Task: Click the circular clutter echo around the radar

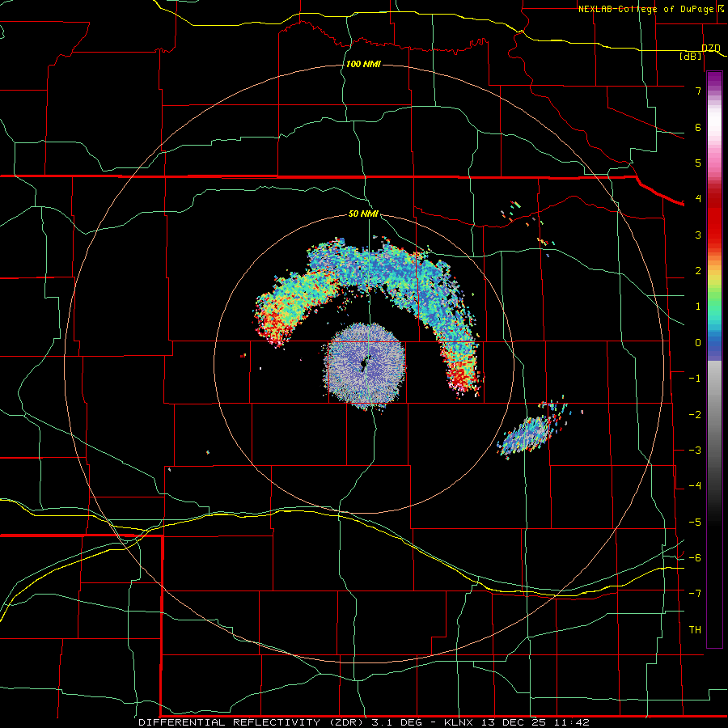Action: (x=365, y=365)
